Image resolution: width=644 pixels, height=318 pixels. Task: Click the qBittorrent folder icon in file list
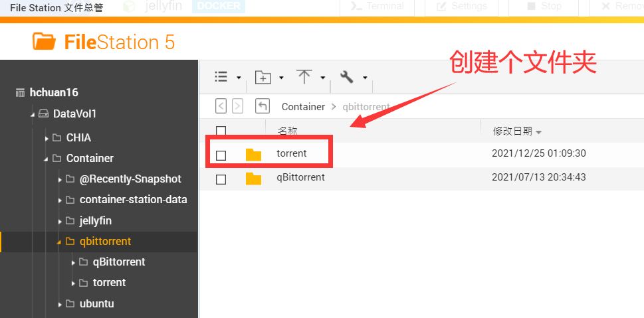[253, 179]
